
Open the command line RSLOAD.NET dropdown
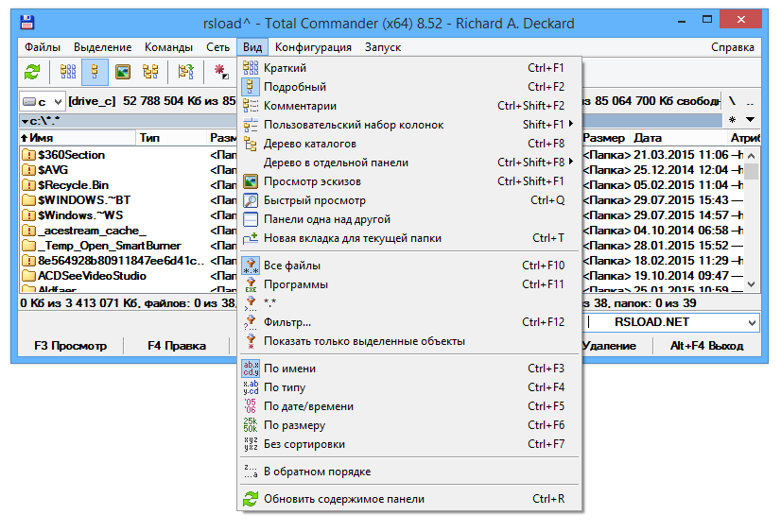[752, 323]
